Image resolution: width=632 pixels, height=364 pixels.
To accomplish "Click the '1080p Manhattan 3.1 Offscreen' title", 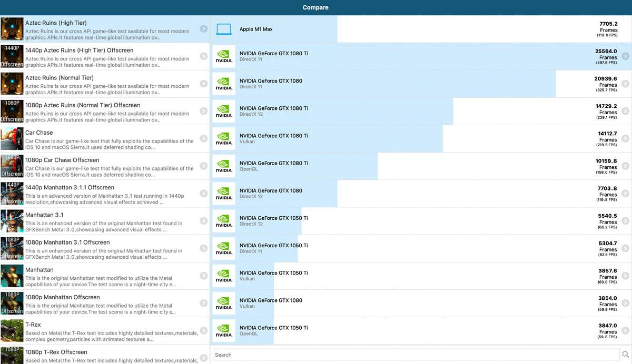I will coord(67,242).
